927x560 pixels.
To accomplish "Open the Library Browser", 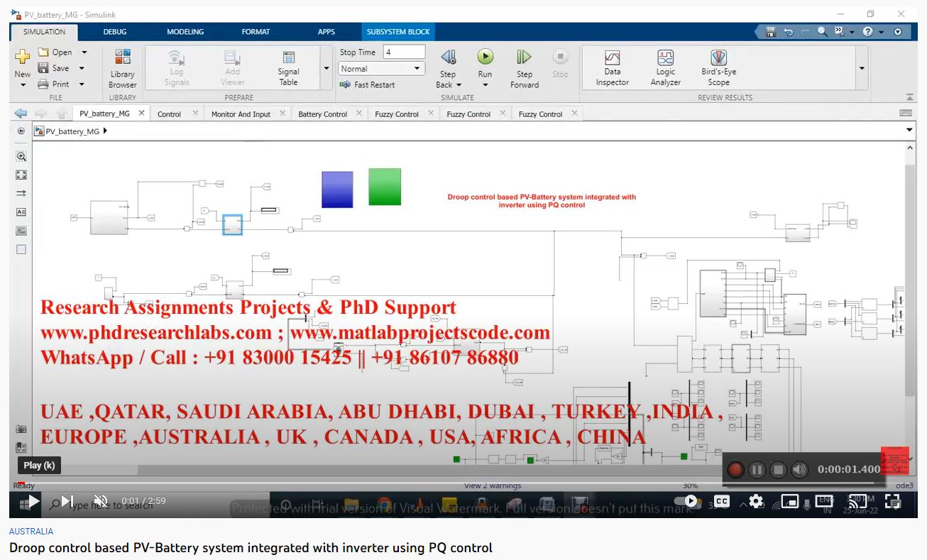I will (x=122, y=68).
